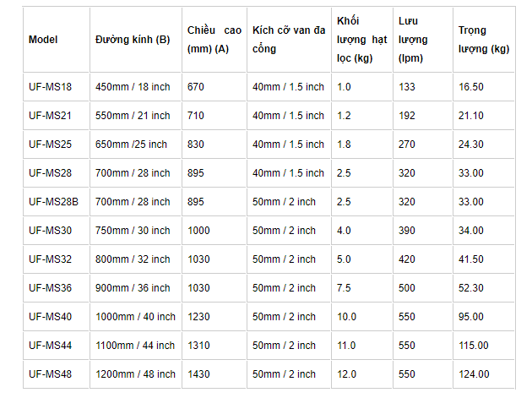Screen dimensions: 532x398
Task: Select the flow rate value 133
Action: [407, 87]
